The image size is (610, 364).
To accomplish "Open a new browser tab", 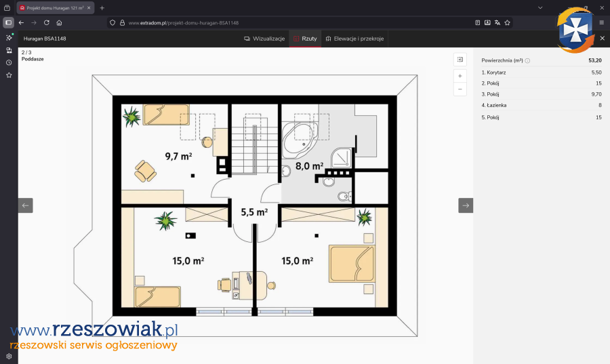I will pos(102,7).
